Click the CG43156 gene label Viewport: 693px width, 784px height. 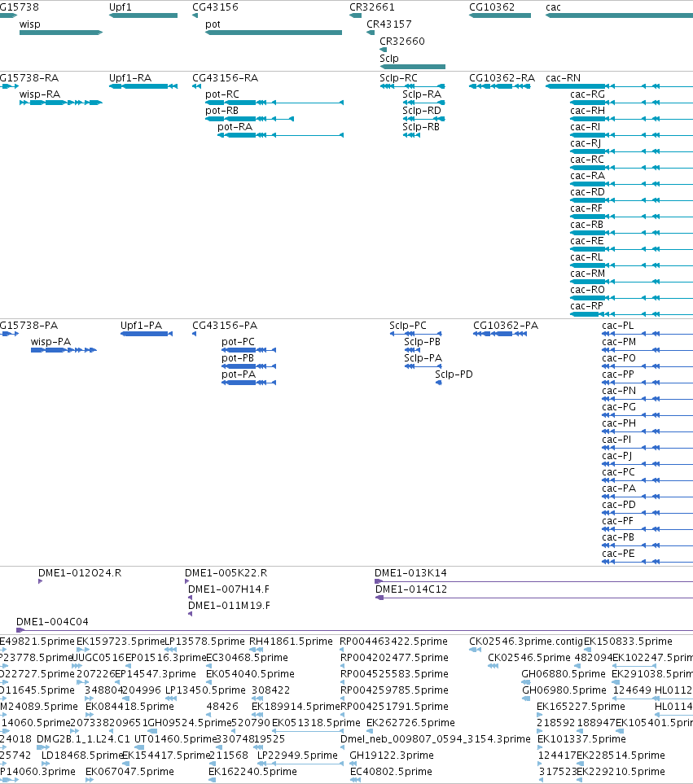point(215,7)
